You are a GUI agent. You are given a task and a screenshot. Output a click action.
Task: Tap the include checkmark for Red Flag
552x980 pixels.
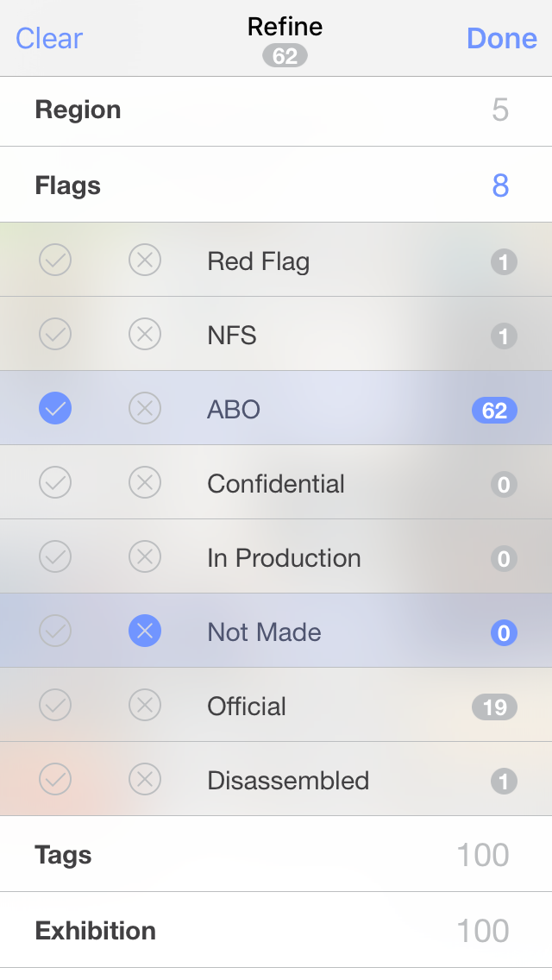tap(55, 260)
